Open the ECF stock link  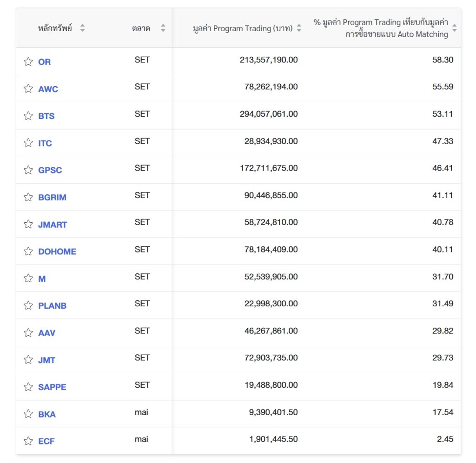(x=46, y=441)
